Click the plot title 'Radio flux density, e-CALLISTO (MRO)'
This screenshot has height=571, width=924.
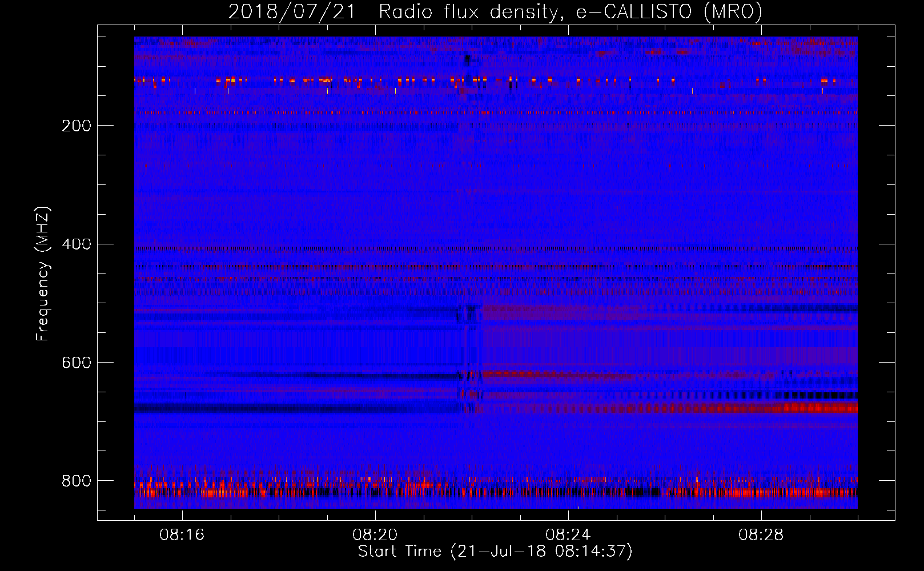(571, 12)
